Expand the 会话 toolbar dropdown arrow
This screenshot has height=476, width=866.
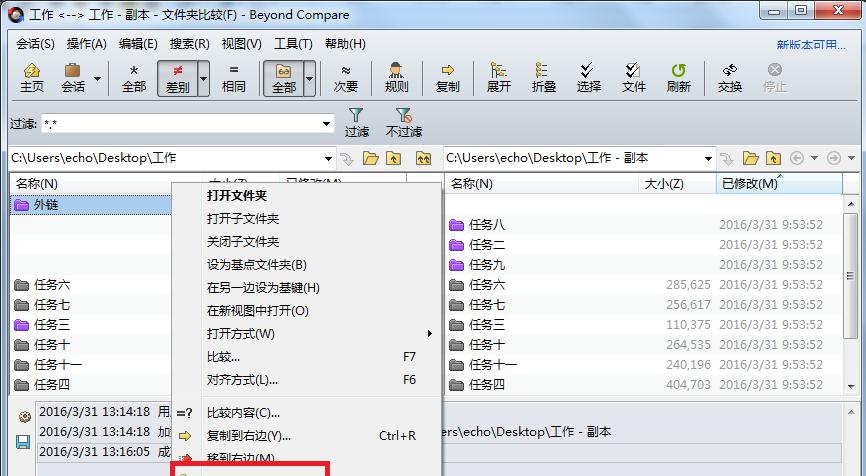coord(97,78)
